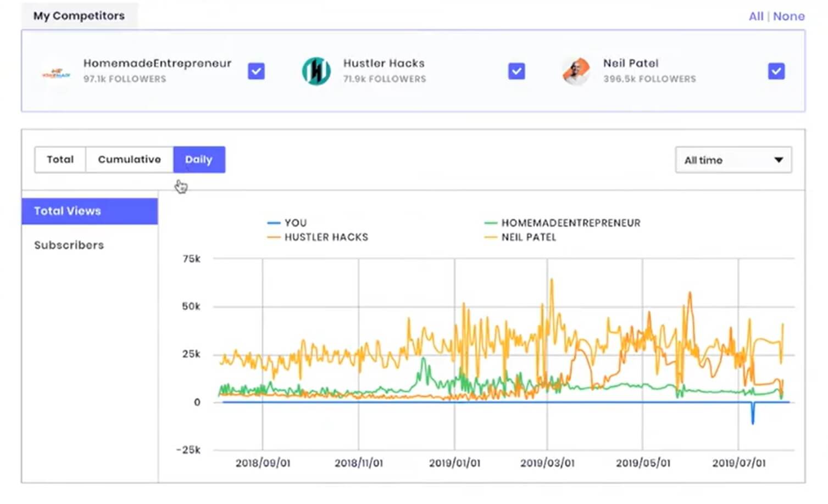Click the HomemadeEntrepreneur channel logo
The image size is (828, 504).
click(x=57, y=72)
